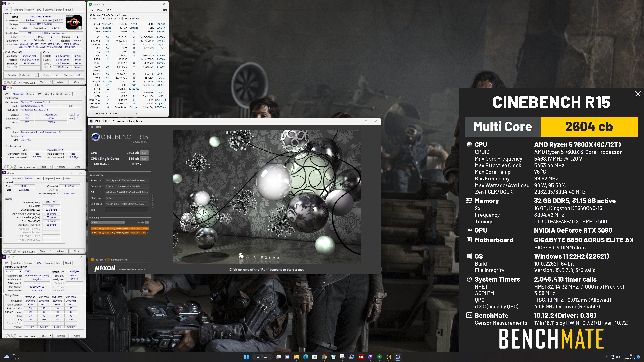This screenshot has width=644, height=362.
Task: Click the 2604 cb Multi Core score
Action: point(589,127)
